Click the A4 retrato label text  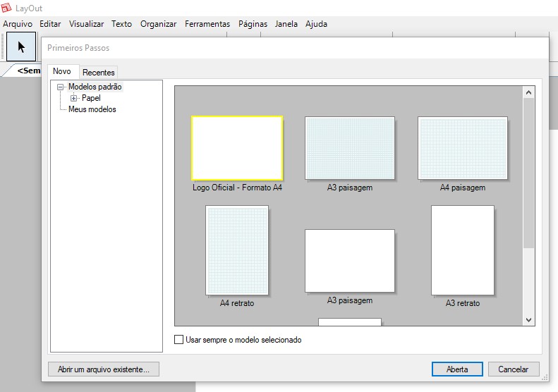(237, 303)
